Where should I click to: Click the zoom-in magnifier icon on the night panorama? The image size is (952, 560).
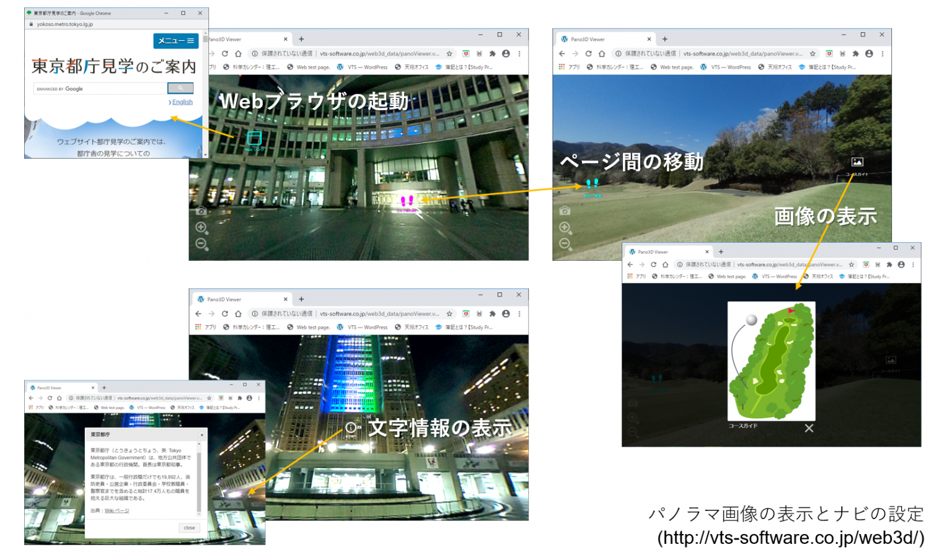[201, 227]
